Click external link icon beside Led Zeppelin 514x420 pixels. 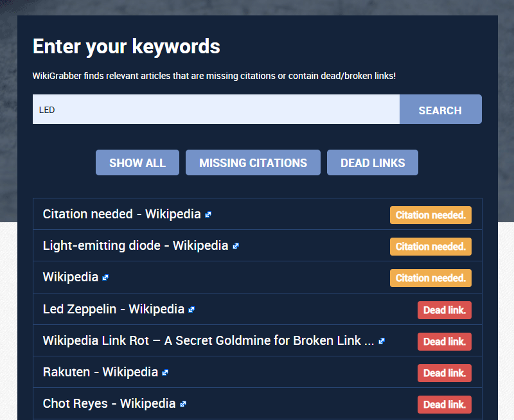coord(191,310)
